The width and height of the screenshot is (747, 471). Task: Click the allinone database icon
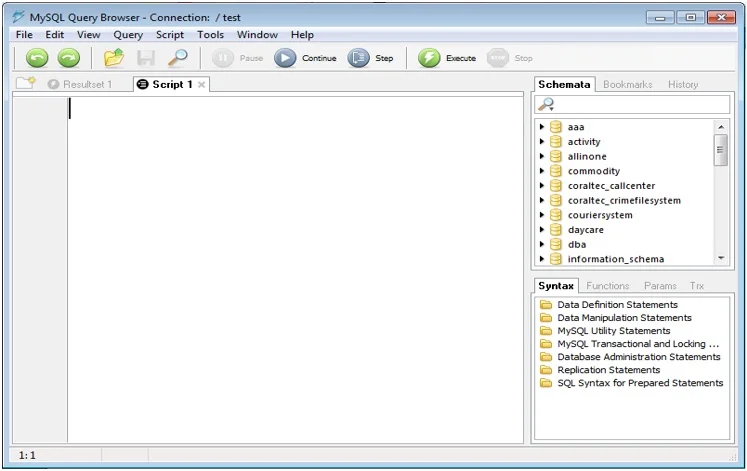[x=555, y=156]
